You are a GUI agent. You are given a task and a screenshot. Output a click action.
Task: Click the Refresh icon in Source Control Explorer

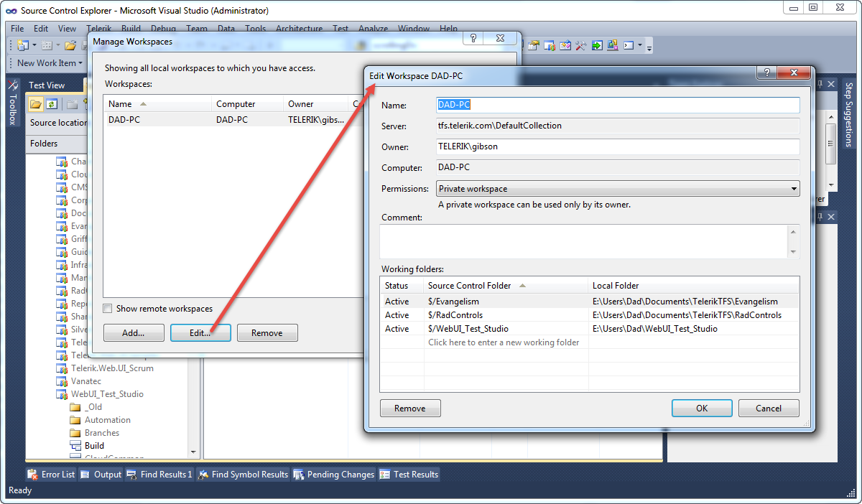coord(52,104)
